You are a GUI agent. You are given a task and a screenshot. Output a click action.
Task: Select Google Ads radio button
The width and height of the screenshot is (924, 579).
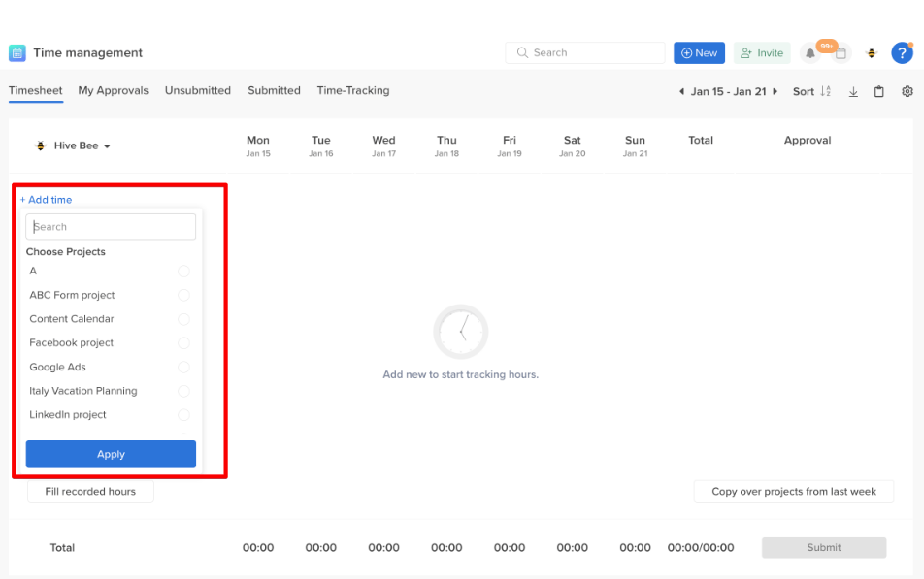tap(183, 367)
